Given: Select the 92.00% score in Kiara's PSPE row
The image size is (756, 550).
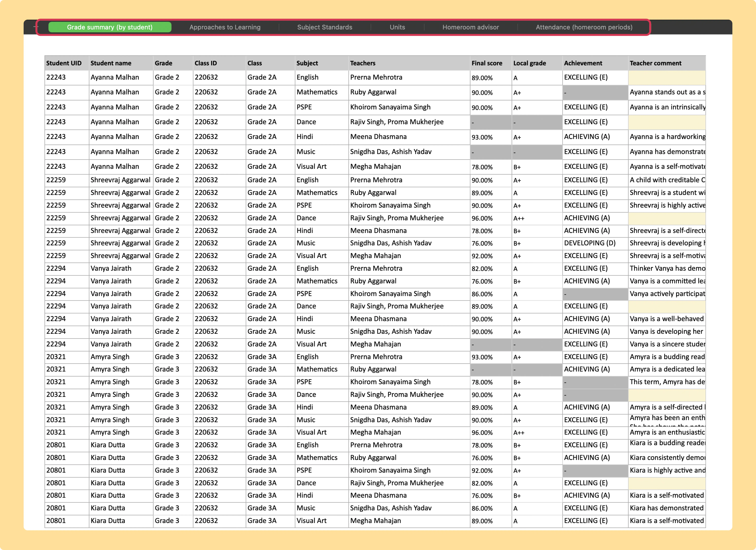Looking at the screenshot, I should coord(491,471).
